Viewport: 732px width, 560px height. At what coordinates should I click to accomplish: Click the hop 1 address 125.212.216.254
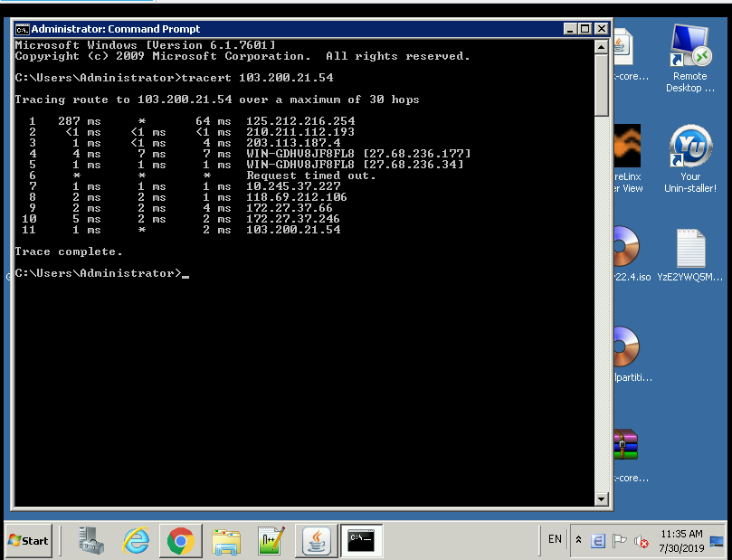pos(300,121)
